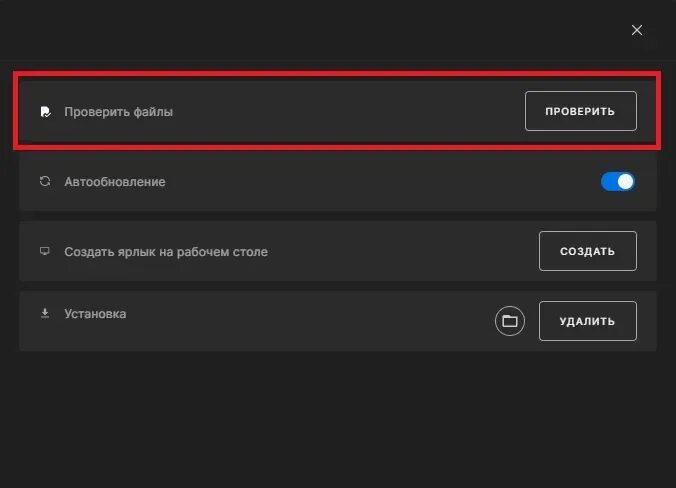676x488 pixels.
Task: Click the desktop monitor shortcut icon
Action: coord(44,251)
